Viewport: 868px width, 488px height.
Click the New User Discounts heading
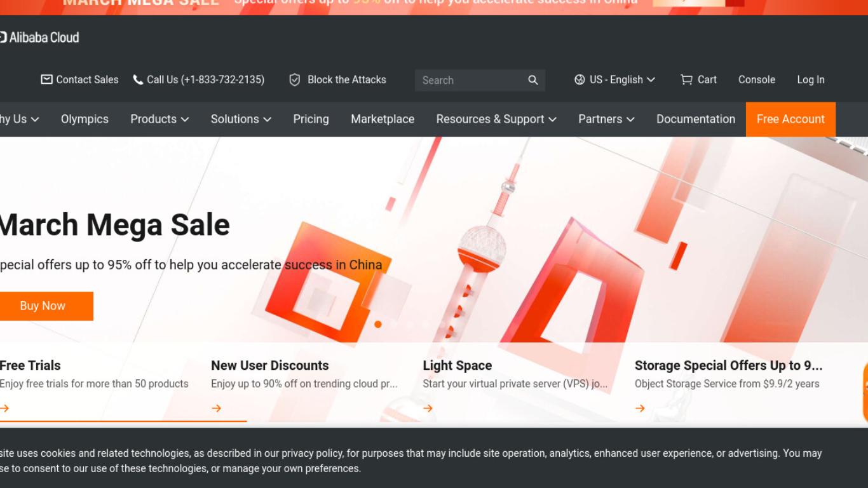click(x=270, y=365)
